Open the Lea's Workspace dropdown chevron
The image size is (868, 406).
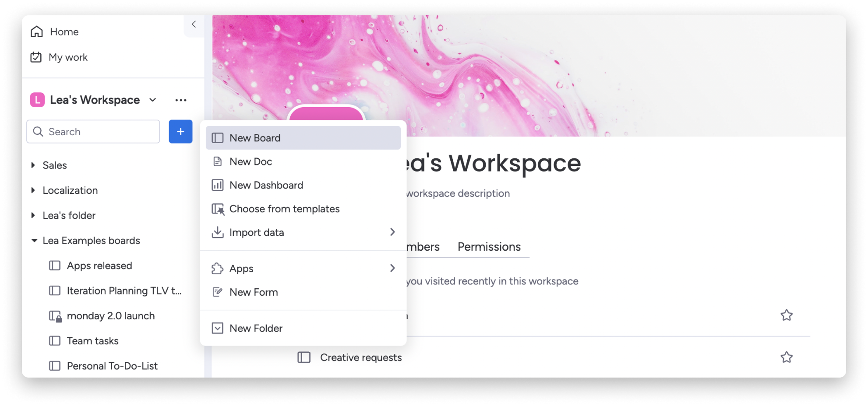pyautogui.click(x=153, y=100)
